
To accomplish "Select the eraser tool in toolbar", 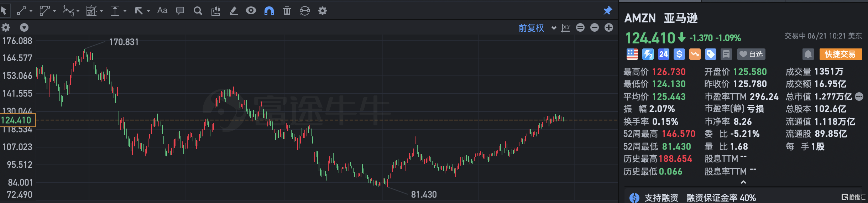I will pos(233,11).
